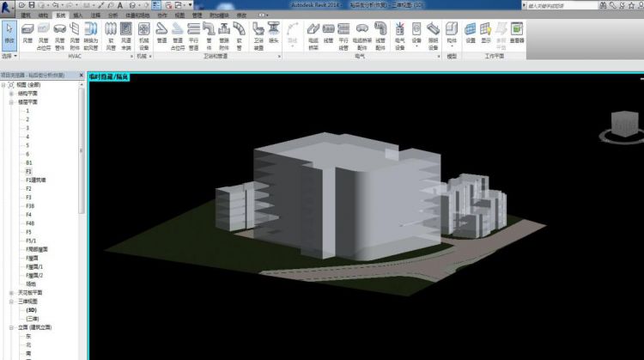Click the Pipe (管道) tool
The image size is (644, 360).
click(161, 34)
